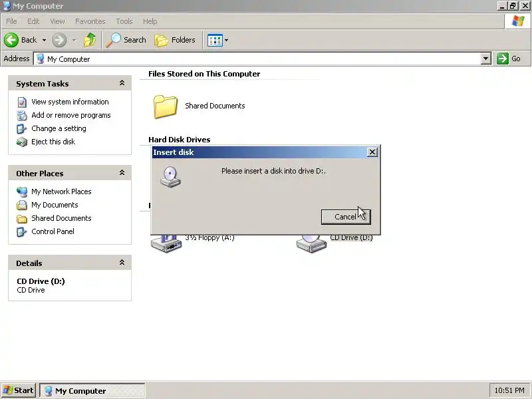This screenshot has height=399, width=532.
Task: Collapse the Details panel
Action: [122, 262]
